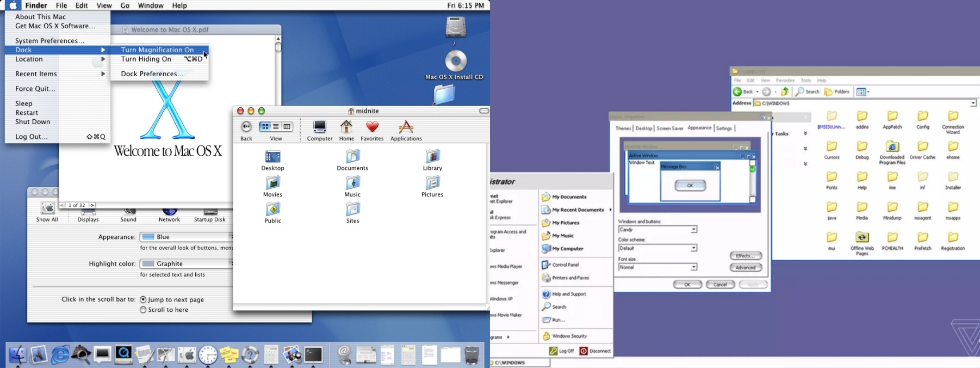Screen dimensions: 980x368
Task: Click the Advanced button
Action: [x=746, y=268]
